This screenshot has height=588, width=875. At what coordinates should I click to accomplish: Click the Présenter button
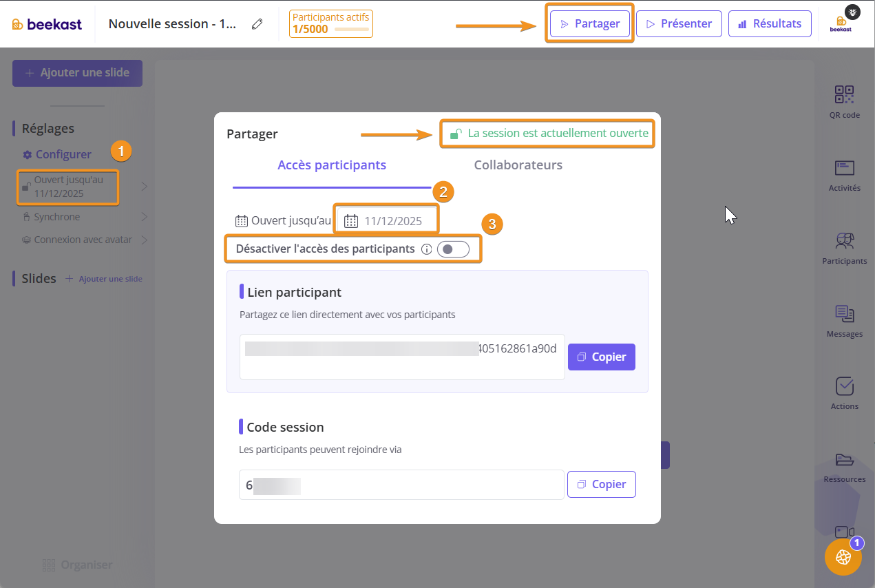pos(678,23)
